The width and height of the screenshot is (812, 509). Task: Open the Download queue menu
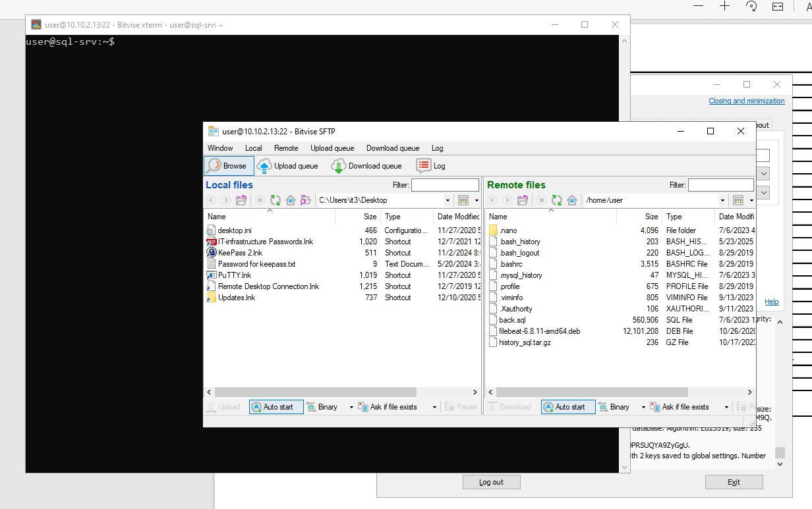pyautogui.click(x=393, y=148)
